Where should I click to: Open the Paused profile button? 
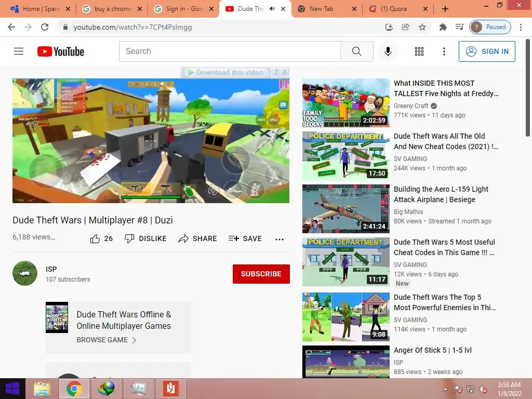[490, 27]
